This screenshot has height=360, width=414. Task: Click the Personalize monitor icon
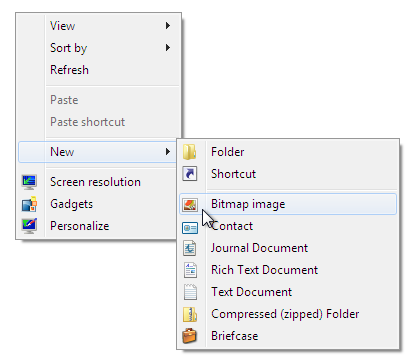[x=29, y=226]
